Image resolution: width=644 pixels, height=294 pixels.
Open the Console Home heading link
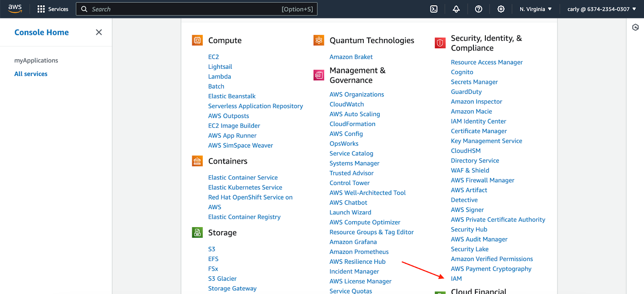click(x=41, y=32)
